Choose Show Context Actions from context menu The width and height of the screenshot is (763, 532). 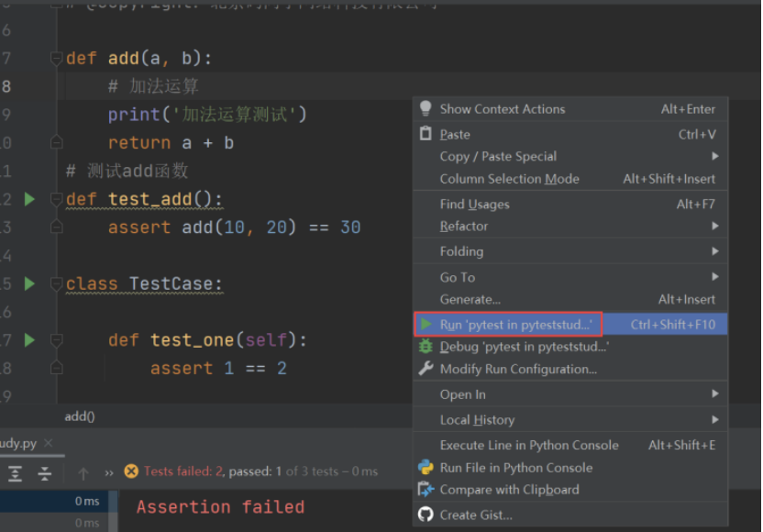(x=570, y=109)
